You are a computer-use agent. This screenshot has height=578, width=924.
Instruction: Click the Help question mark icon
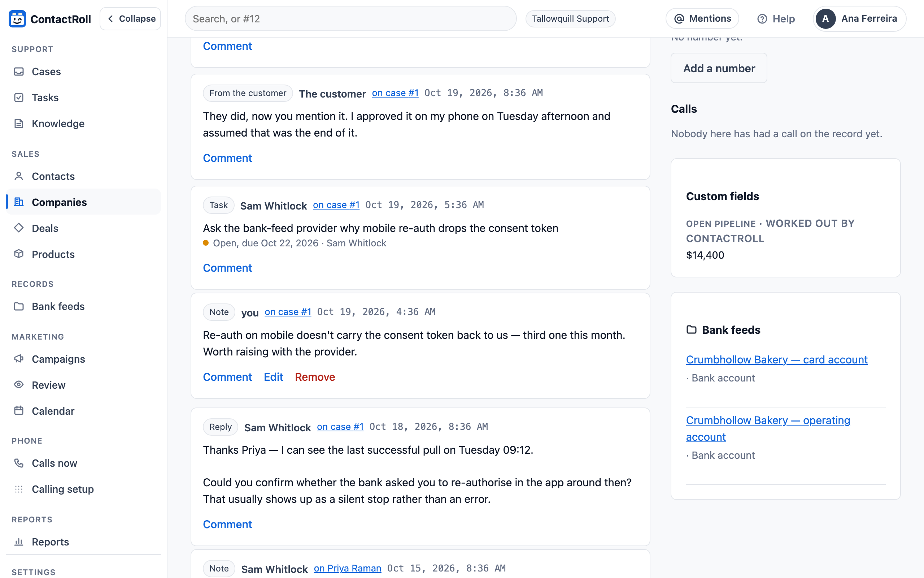762,19
